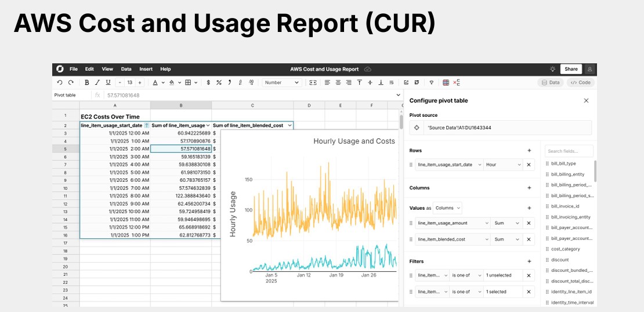644x312 pixels.
Task: Open the Values as Columns dropdown
Action: (448, 208)
